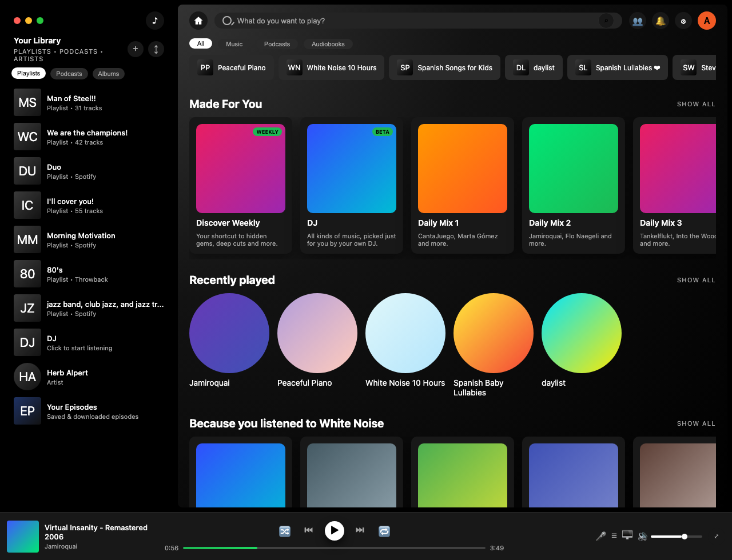
Task: Mute using the volume speaker icon
Action: pyautogui.click(x=643, y=536)
